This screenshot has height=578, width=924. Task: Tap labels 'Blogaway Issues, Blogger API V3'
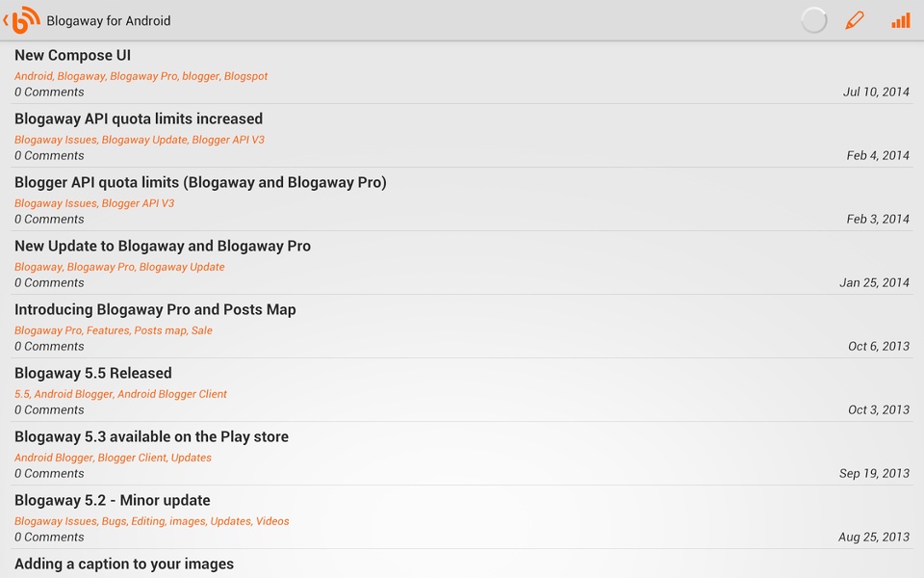pos(94,203)
